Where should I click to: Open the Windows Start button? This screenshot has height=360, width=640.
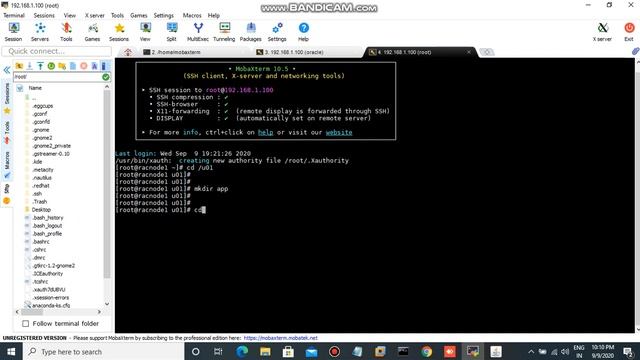(11, 352)
